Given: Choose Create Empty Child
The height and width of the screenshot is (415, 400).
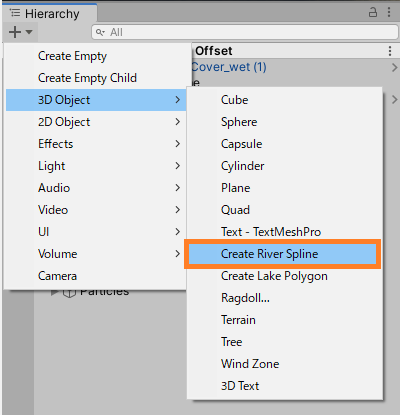Looking at the screenshot, I should [x=96, y=78].
